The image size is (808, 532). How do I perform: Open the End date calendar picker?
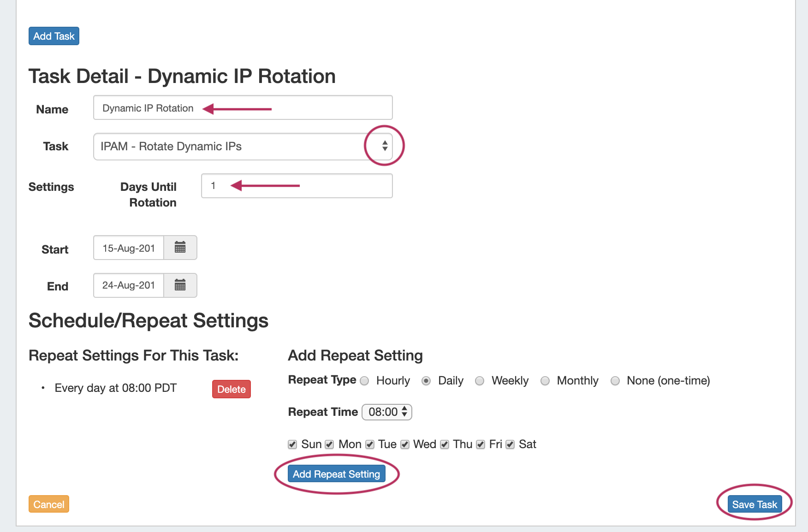point(180,285)
